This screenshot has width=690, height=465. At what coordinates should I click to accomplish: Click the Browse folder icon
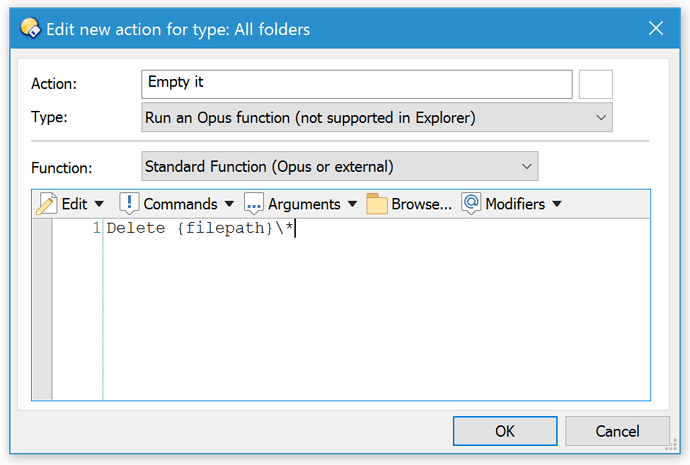pos(377,204)
